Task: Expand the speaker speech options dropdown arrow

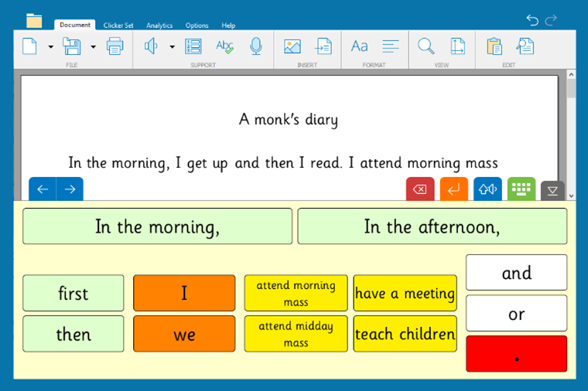Action: (x=172, y=47)
